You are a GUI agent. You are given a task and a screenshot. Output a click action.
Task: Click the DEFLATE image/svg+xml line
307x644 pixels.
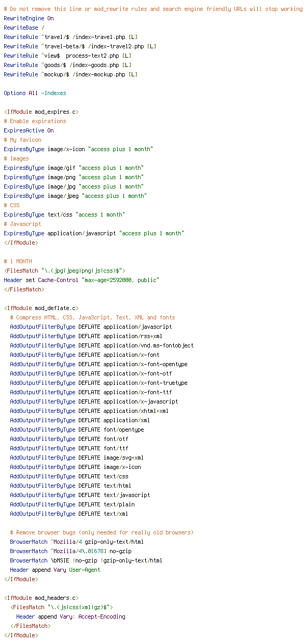(x=77, y=458)
